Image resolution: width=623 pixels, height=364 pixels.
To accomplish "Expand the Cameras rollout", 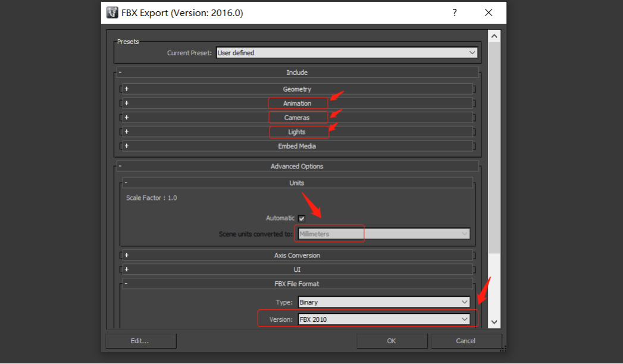I will click(x=297, y=118).
